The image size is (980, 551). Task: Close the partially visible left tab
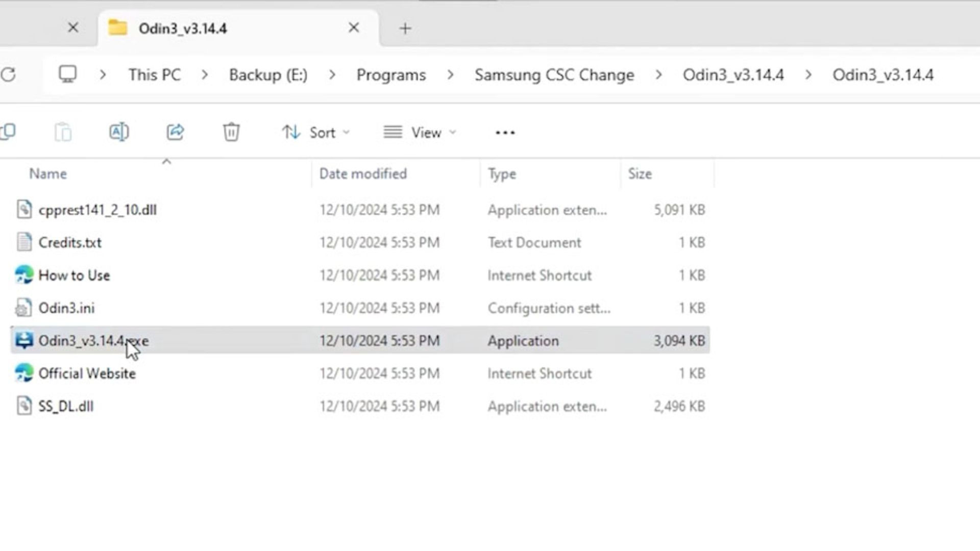pos(73,28)
